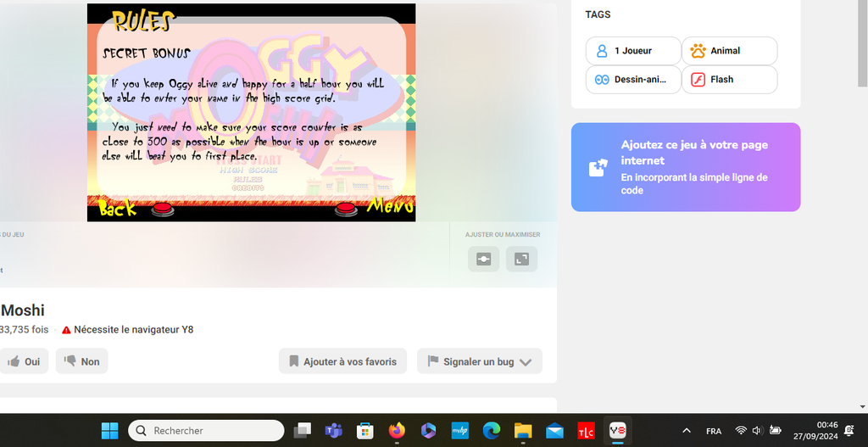868x447 pixels.
Task: Click the Windows Start button
Action: [110, 431]
